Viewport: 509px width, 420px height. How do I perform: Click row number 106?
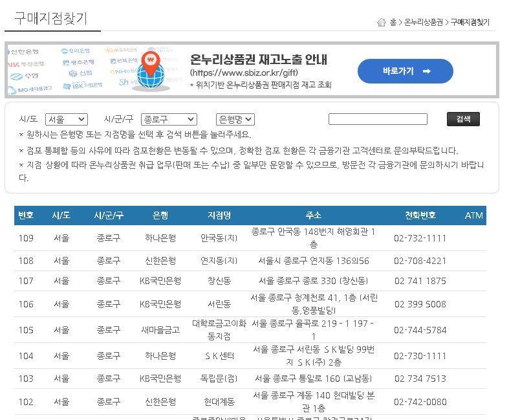tap(26, 304)
